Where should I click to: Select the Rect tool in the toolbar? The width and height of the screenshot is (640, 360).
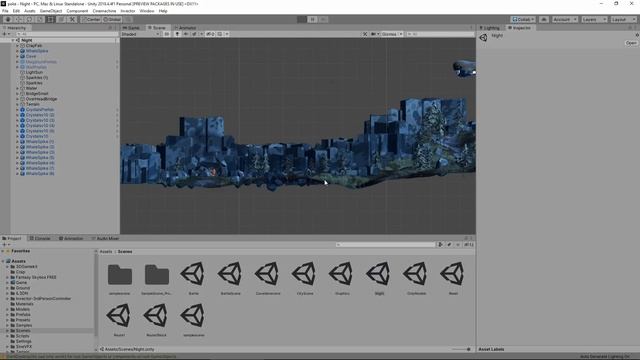pos(50,19)
